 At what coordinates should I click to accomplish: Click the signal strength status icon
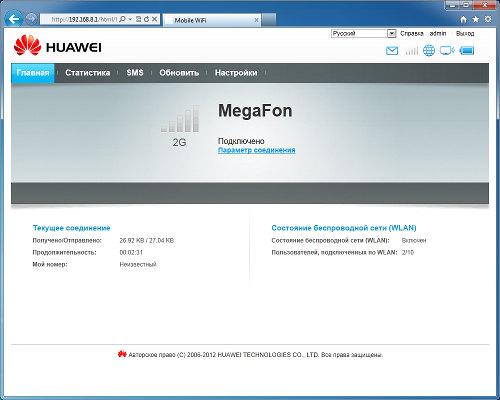[412, 51]
